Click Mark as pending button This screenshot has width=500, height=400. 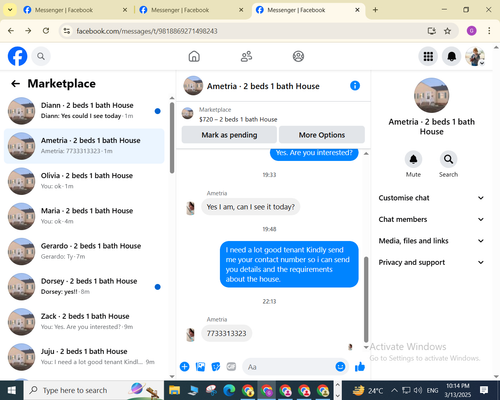coord(229,135)
